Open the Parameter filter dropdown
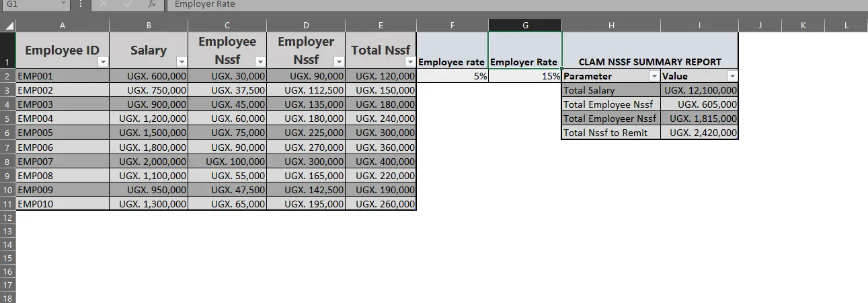The width and height of the screenshot is (868, 303). [x=654, y=76]
